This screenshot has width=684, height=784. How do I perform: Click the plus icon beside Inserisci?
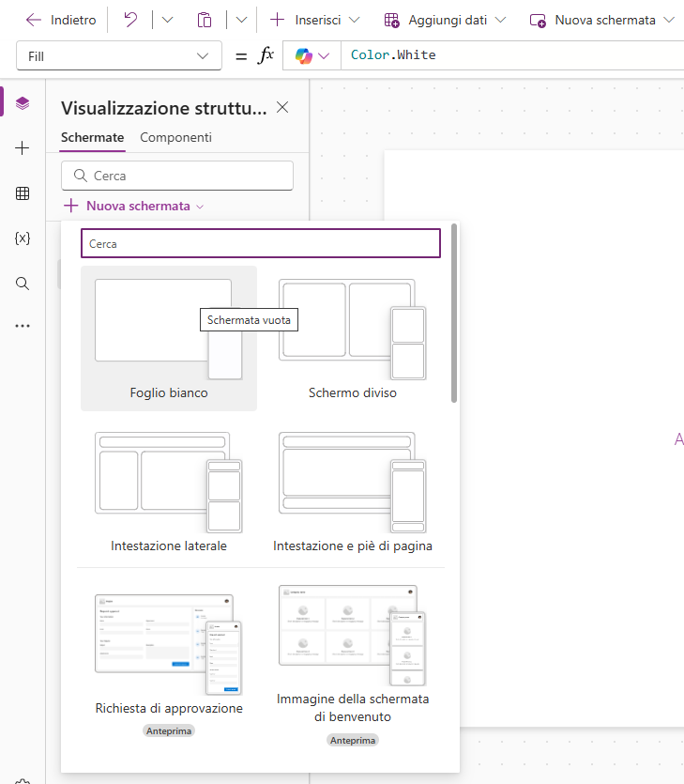(x=277, y=20)
